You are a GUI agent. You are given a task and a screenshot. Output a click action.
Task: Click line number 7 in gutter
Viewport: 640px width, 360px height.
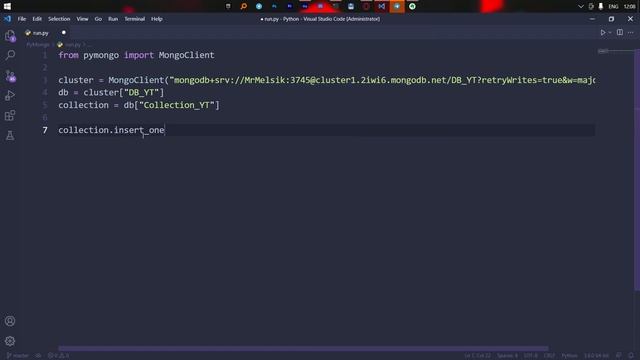(x=45, y=130)
